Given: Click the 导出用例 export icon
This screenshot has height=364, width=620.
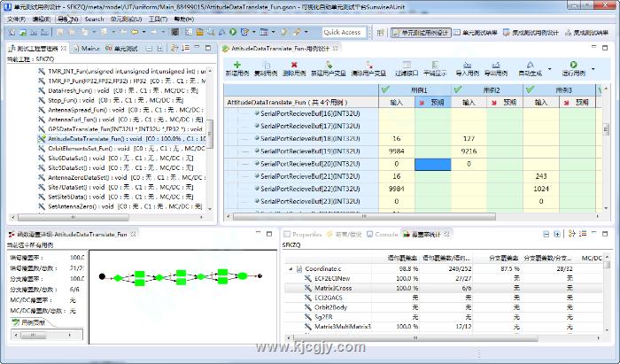Looking at the screenshot, I should (495, 65).
